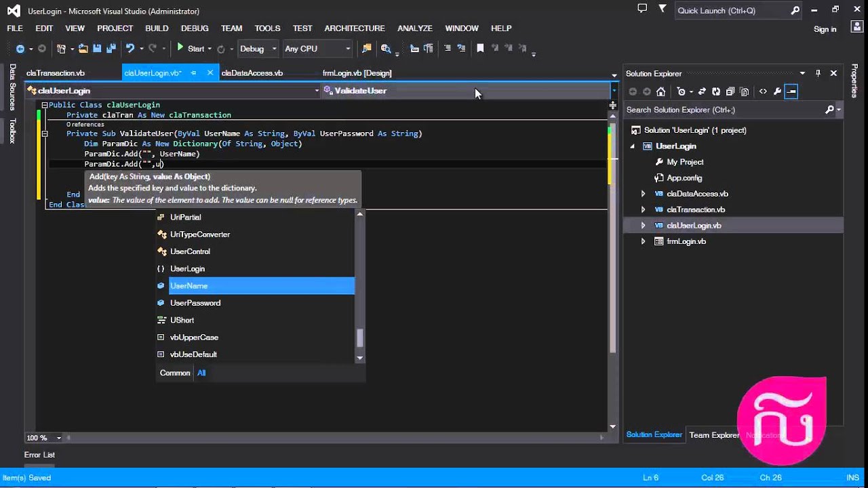
Task: Collapse the ValidateUser Sub code region
Action: click(45, 134)
